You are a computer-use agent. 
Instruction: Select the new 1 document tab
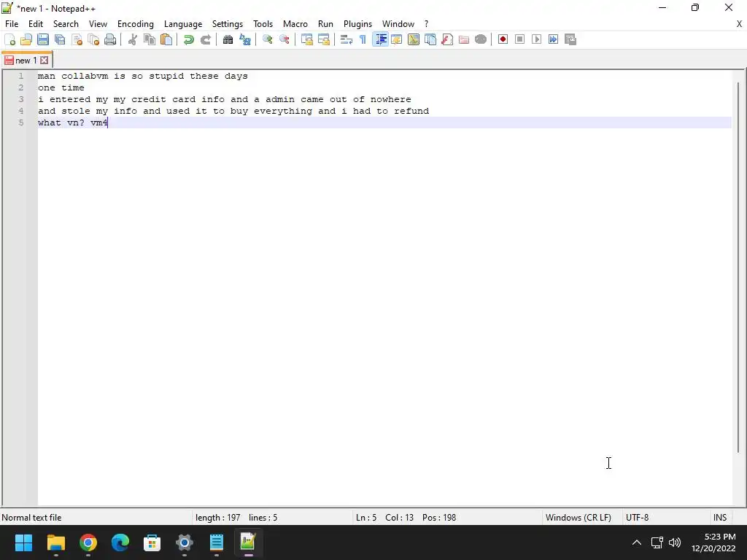pyautogui.click(x=26, y=61)
